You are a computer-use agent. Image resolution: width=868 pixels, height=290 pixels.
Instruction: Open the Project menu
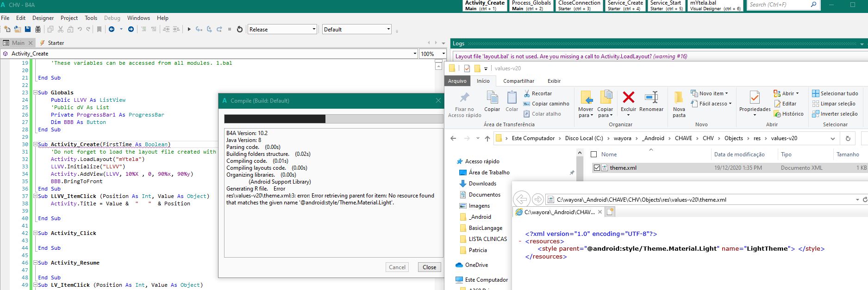click(x=69, y=18)
